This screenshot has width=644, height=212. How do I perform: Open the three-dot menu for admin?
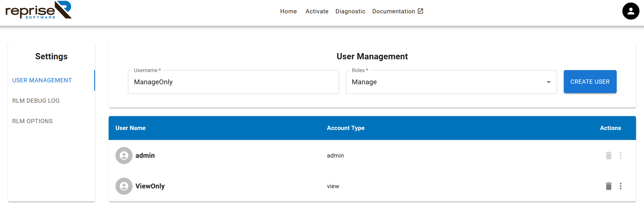[620, 156]
